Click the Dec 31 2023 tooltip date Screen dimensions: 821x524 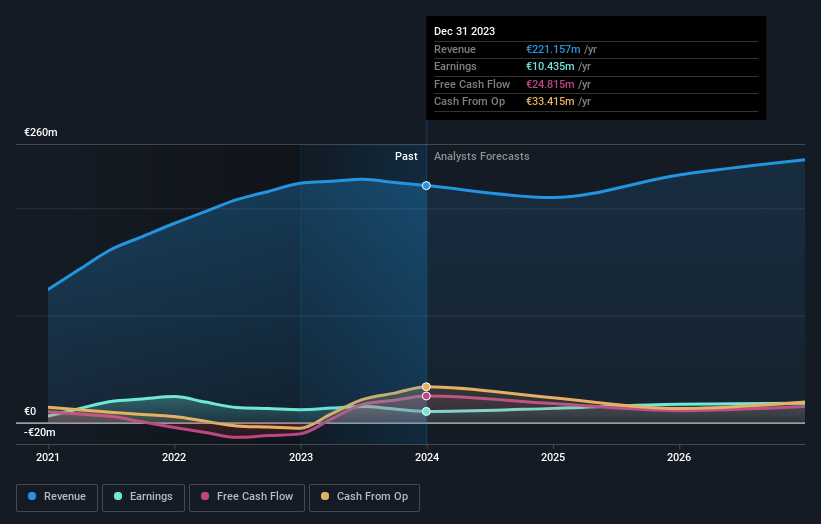point(464,31)
